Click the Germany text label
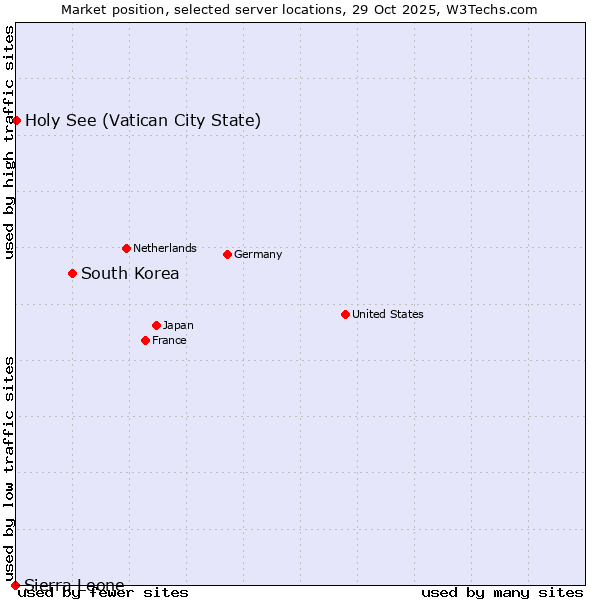Image resolution: width=600 pixels, height=600 pixels. (258, 254)
